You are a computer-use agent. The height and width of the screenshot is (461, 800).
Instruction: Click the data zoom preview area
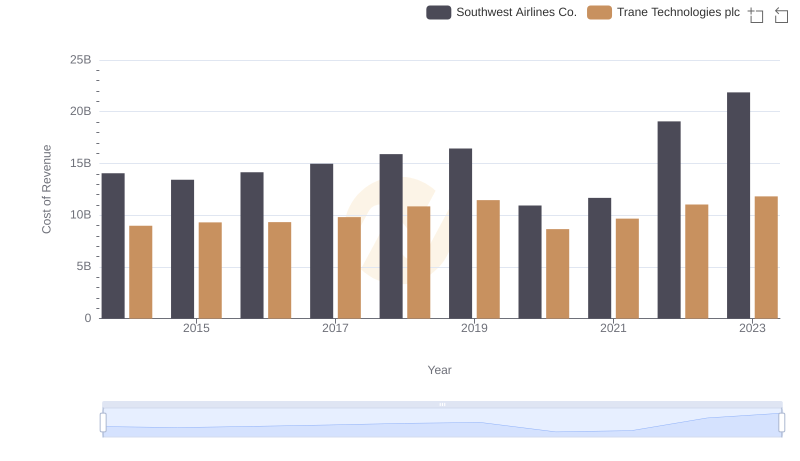(442, 423)
